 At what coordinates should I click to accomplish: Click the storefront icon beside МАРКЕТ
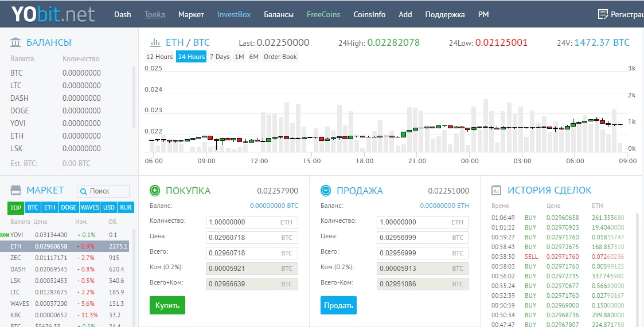(x=15, y=190)
